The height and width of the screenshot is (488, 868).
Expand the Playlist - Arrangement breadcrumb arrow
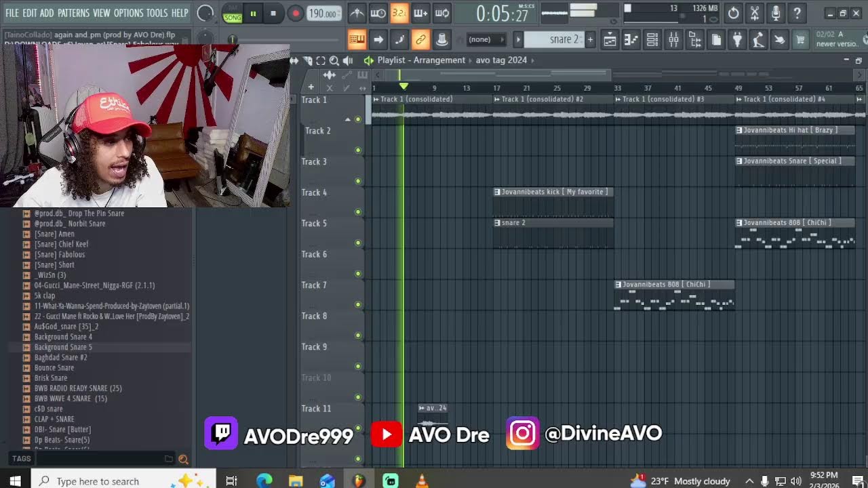(x=471, y=60)
